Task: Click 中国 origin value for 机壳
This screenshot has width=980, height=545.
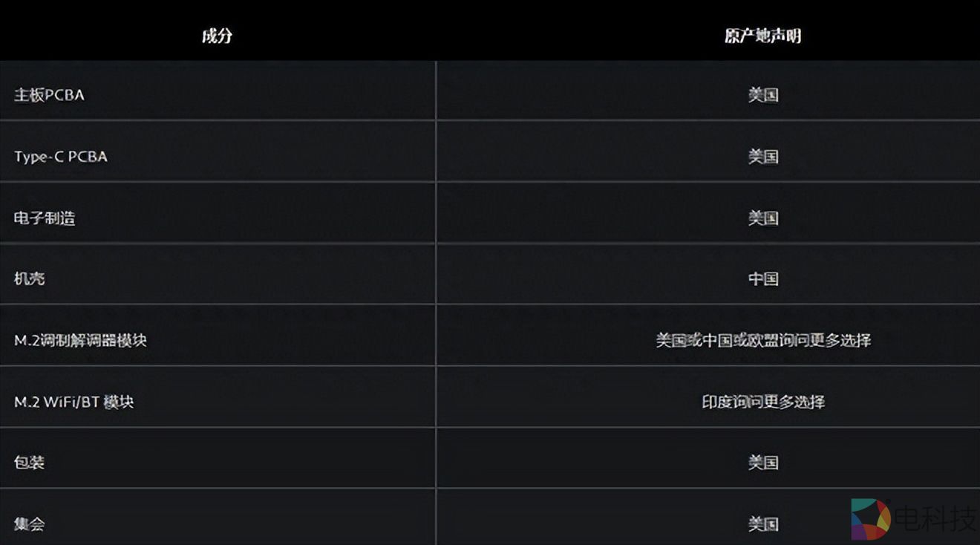Action: [762, 279]
